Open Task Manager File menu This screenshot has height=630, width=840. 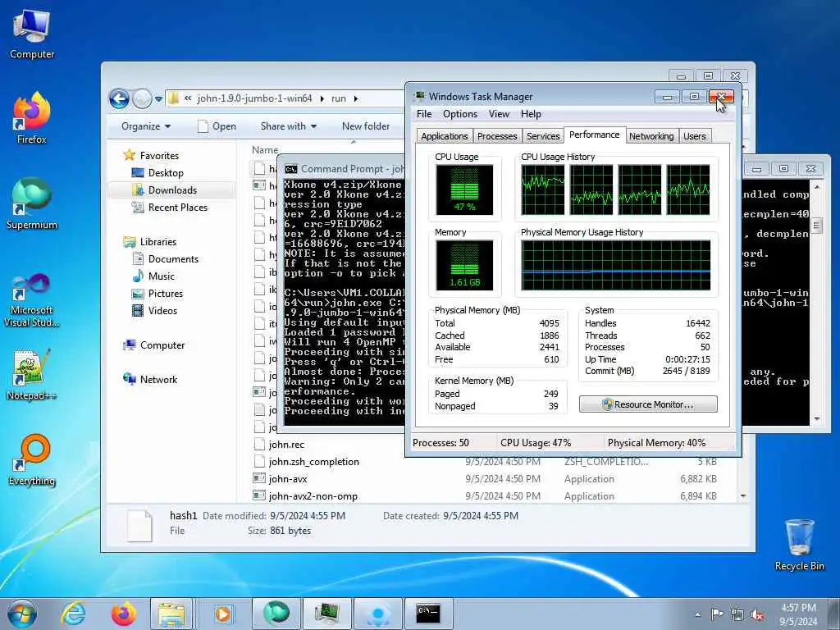[x=424, y=114]
